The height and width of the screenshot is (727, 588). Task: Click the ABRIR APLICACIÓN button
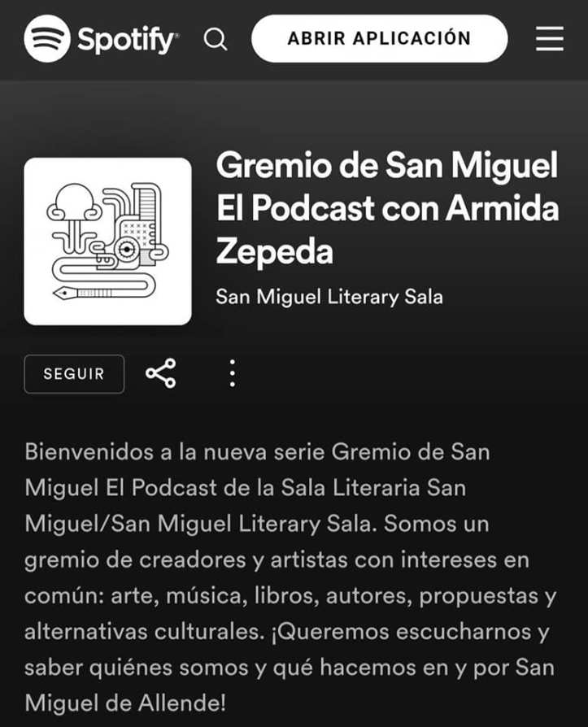tap(379, 38)
